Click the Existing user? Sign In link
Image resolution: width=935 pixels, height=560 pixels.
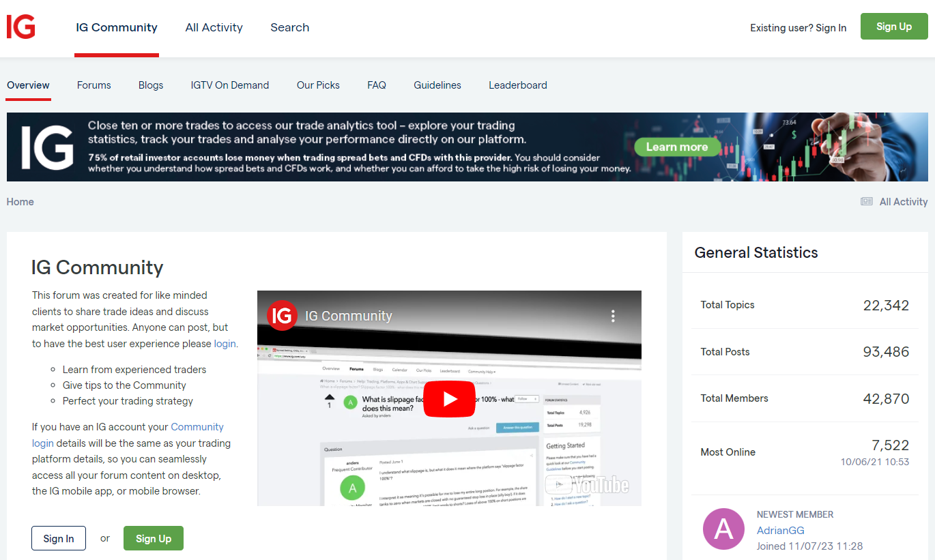[798, 28]
